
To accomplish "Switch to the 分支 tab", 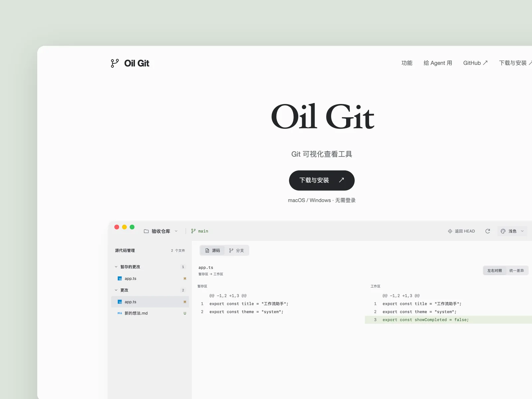I will [x=236, y=250].
